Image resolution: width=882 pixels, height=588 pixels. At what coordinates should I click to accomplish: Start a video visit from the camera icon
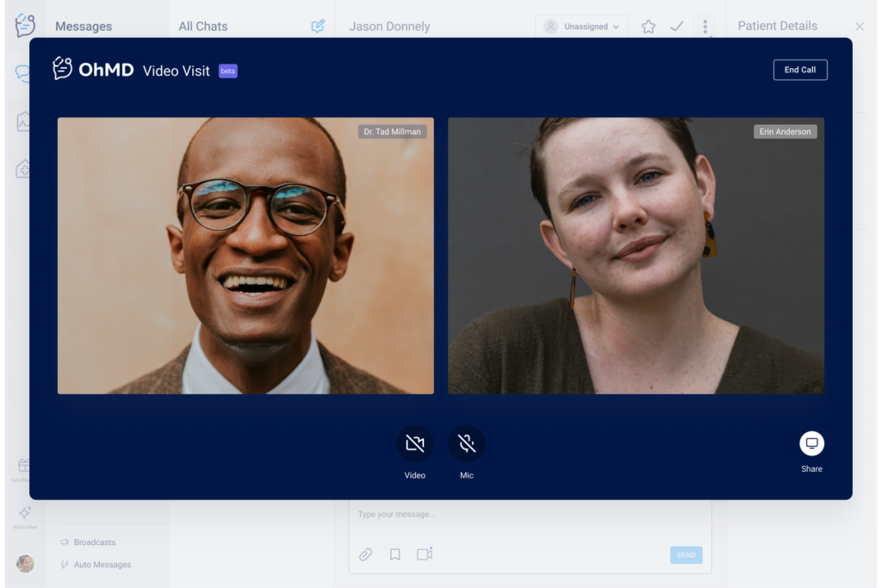(424, 554)
